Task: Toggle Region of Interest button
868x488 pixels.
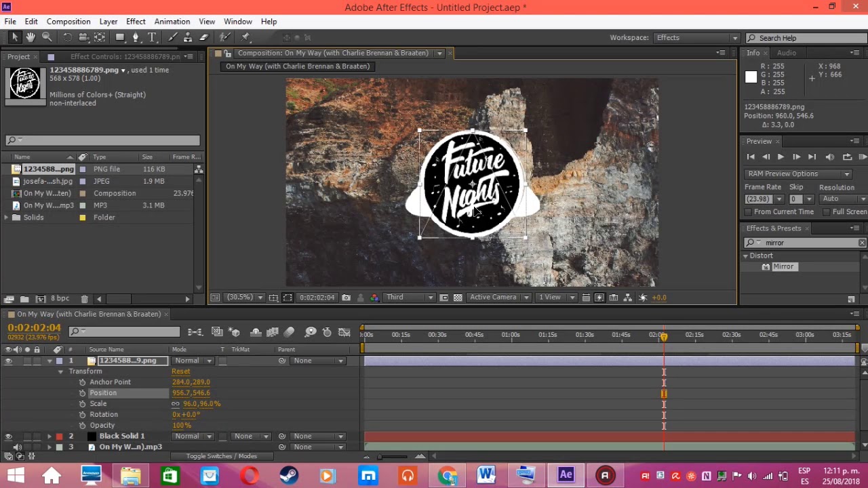Action: pos(444,298)
